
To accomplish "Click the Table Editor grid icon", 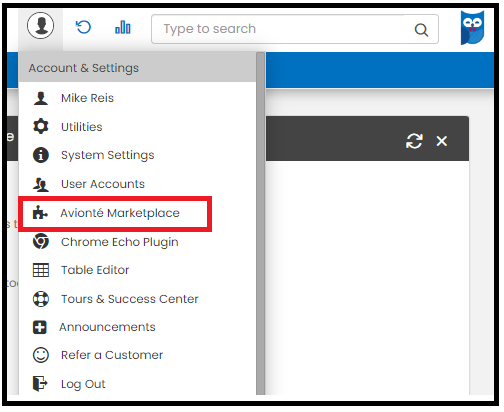I will [x=41, y=270].
